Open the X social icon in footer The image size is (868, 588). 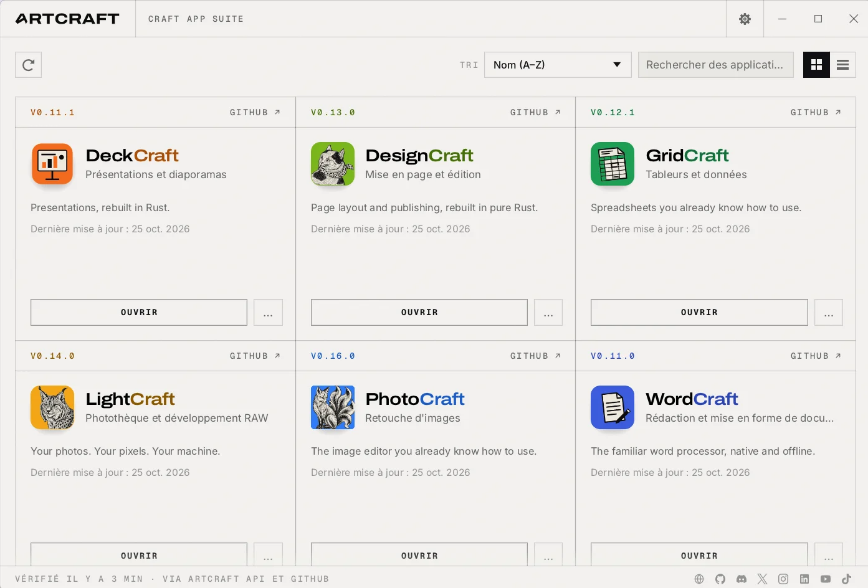[762, 579]
